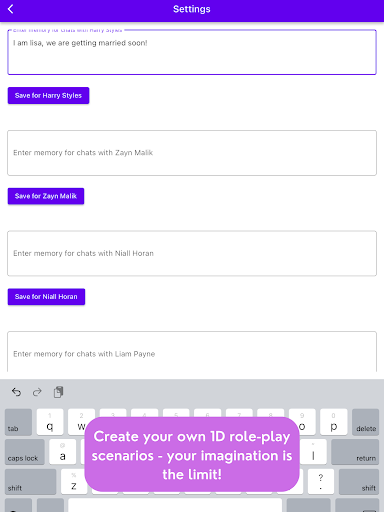Click Save for Niall Horan button
Image resolution: width=384 pixels, height=512 pixels.
click(x=46, y=297)
